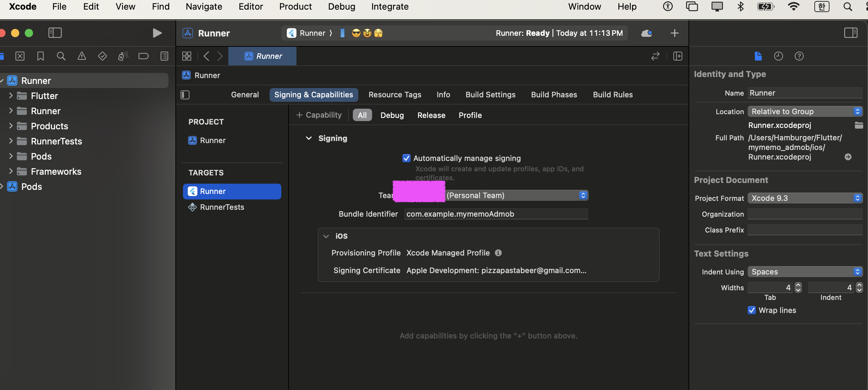Viewport: 868px width, 390px height.
Task: Filter capabilities by Release configuration
Action: (431, 115)
